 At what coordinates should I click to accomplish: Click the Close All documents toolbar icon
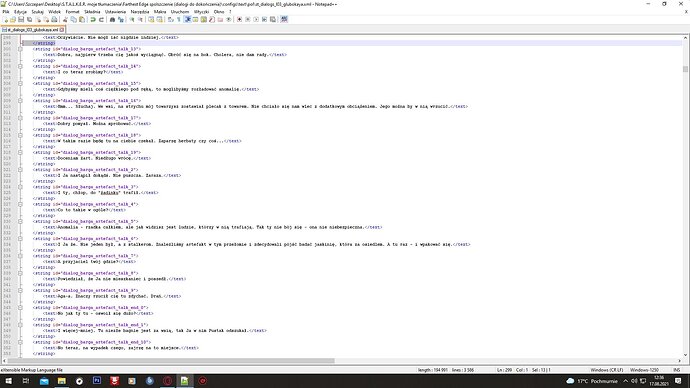(x=46, y=20)
